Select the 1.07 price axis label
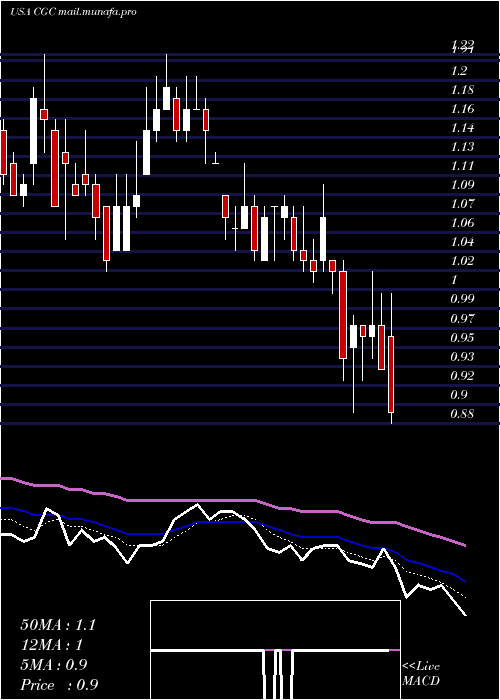The width and height of the screenshot is (500, 700). coord(462,204)
